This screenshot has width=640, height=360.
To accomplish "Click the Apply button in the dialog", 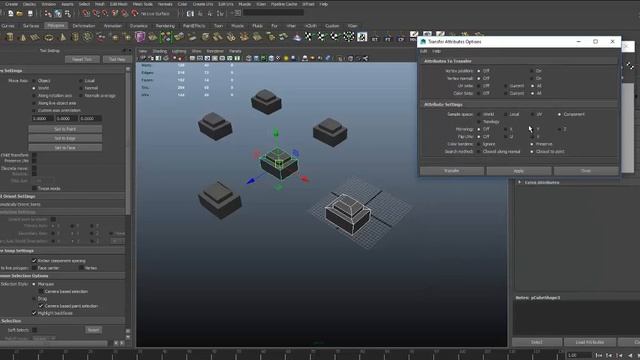I will (x=519, y=171).
